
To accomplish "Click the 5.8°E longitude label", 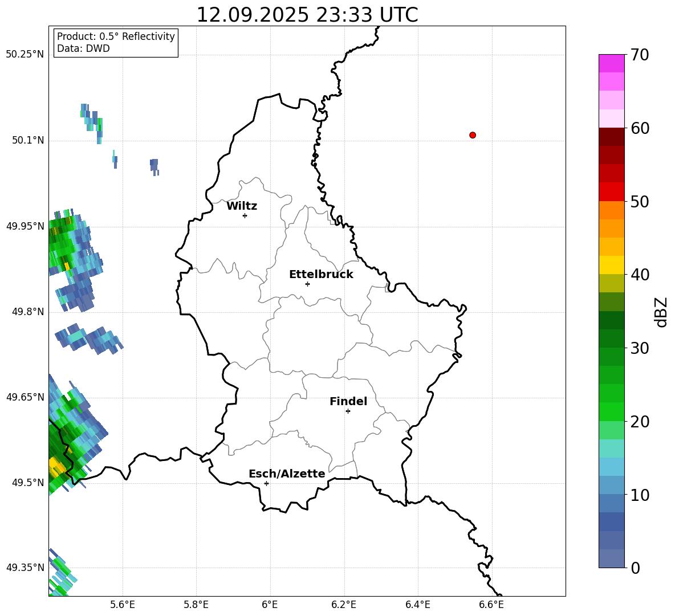I will pyautogui.click(x=196, y=605).
